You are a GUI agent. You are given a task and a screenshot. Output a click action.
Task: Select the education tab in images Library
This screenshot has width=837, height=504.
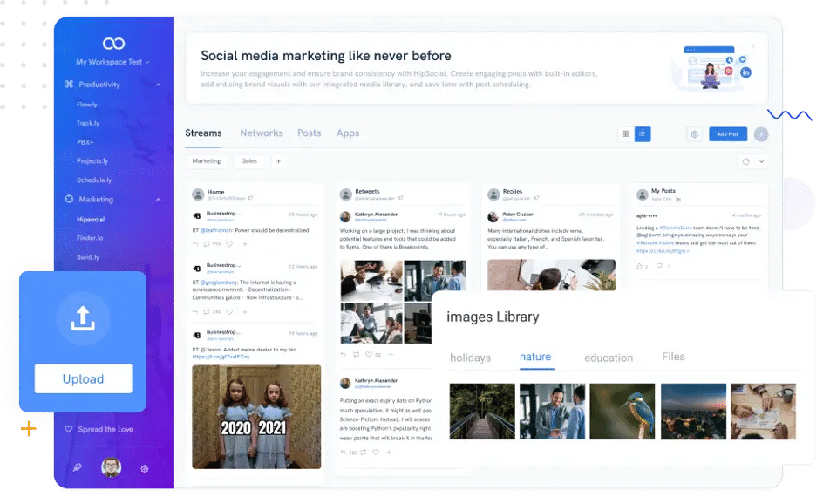[609, 358]
